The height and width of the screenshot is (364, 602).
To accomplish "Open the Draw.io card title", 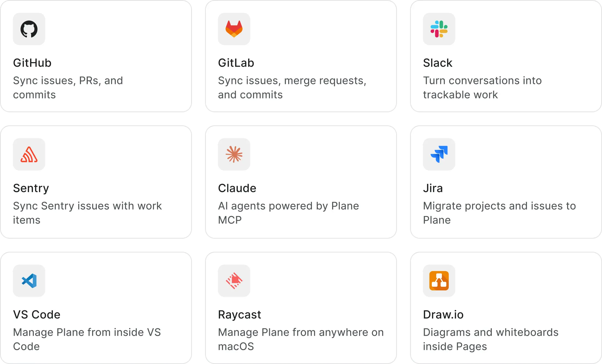I will 443,315.
